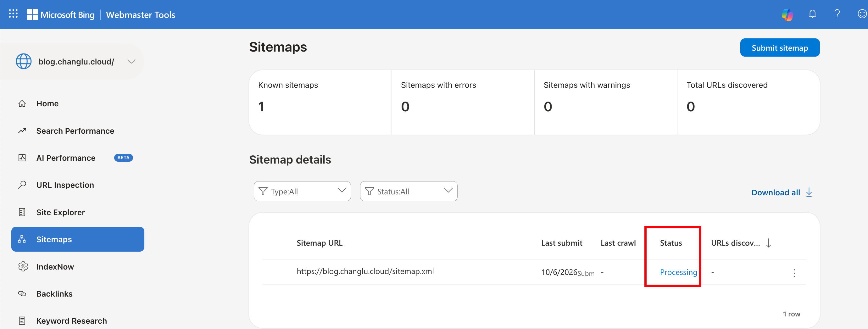The height and width of the screenshot is (329, 868).
Task: Open the help question mark icon
Action: pyautogui.click(x=837, y=14)
